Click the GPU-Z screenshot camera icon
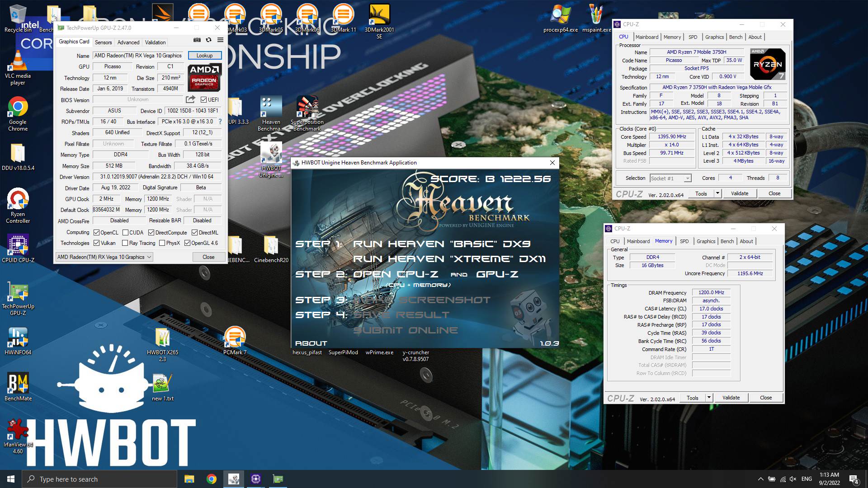868x488 pixels. click(x=197, y=40)
